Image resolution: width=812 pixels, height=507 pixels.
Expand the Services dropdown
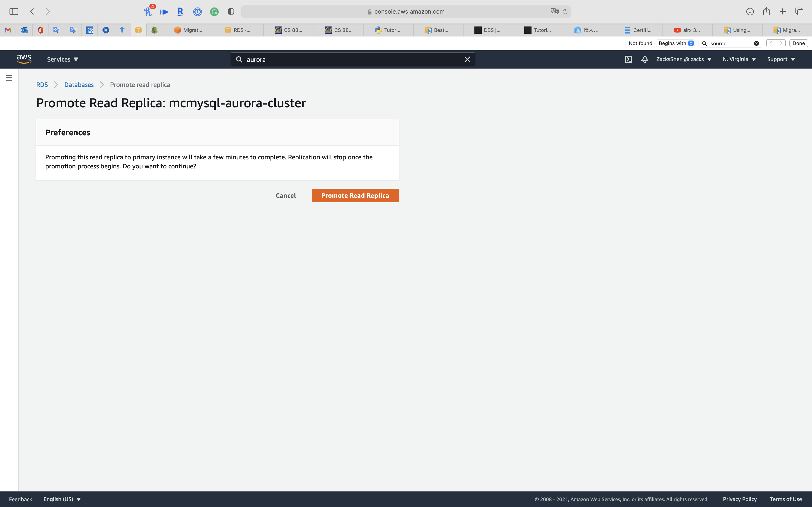(x=62, y=59)
